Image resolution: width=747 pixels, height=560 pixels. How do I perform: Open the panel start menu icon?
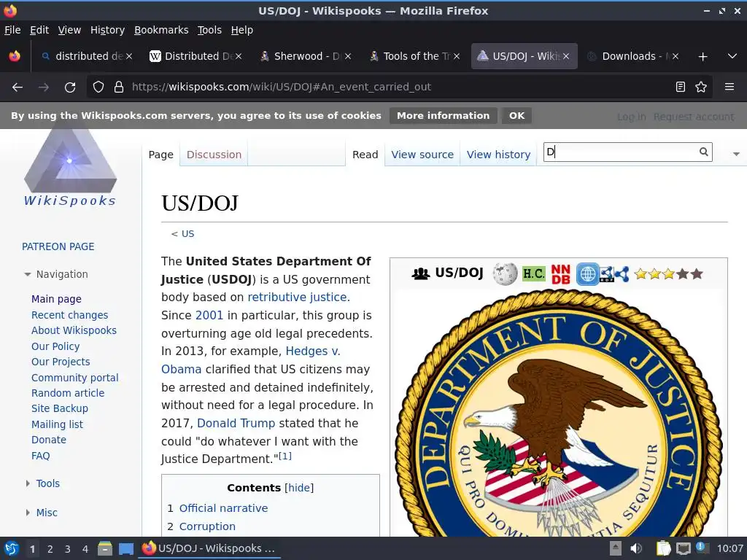point(12,548)
